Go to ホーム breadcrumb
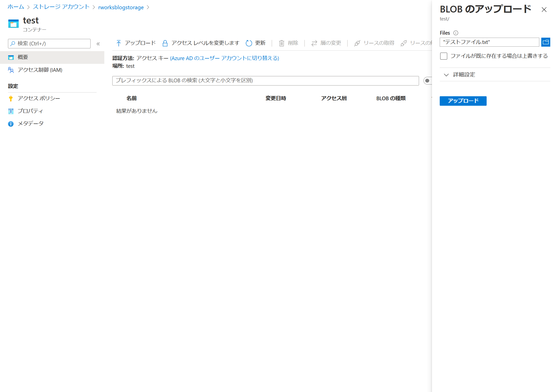 (x=16, y=7)
